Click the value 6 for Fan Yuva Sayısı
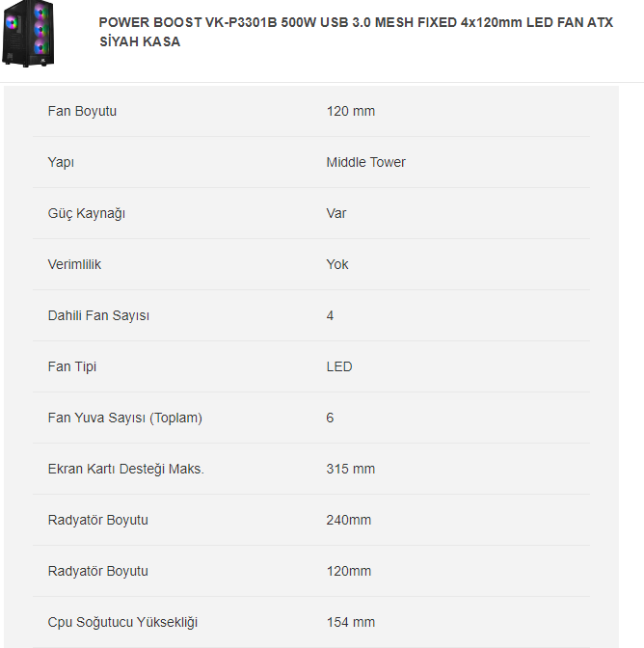 tap(331, 418)
